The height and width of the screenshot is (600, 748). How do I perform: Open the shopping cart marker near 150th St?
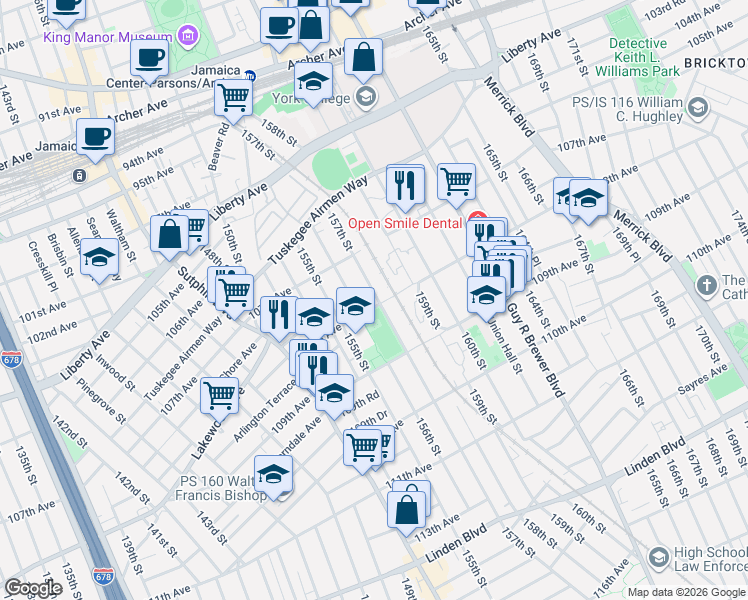coord(234,296)
